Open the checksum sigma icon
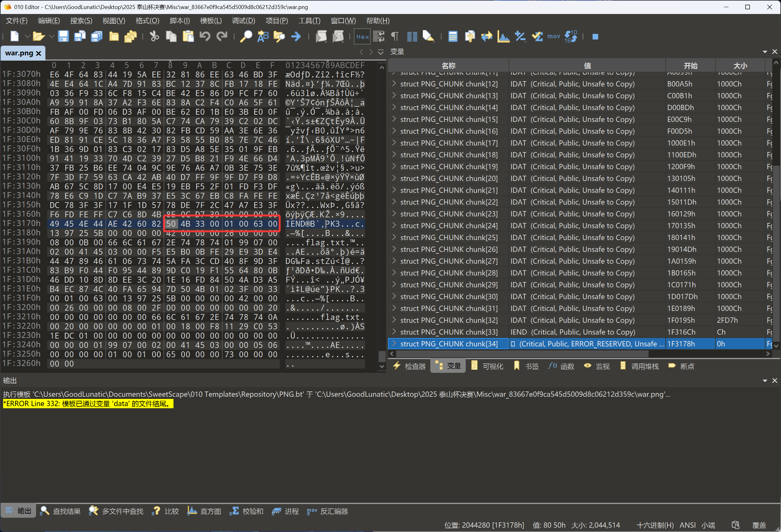 click(537, 36)
